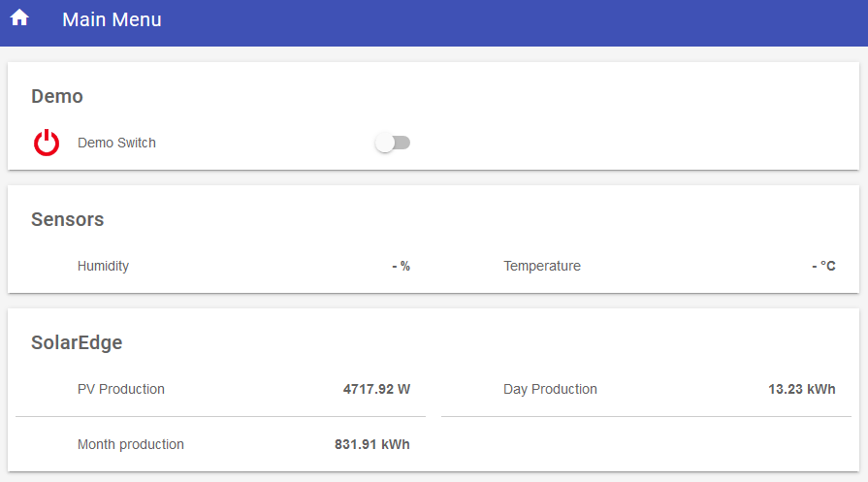Viewport: 868px width, 482px height.
Task: Click the home icon in header
Action: click(19, 17)
